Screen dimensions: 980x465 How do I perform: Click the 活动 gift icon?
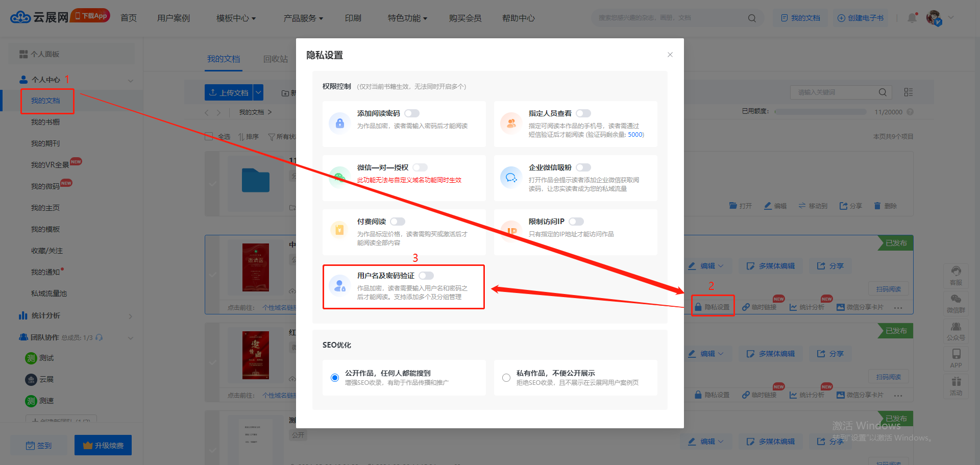(x=956, y=386)
